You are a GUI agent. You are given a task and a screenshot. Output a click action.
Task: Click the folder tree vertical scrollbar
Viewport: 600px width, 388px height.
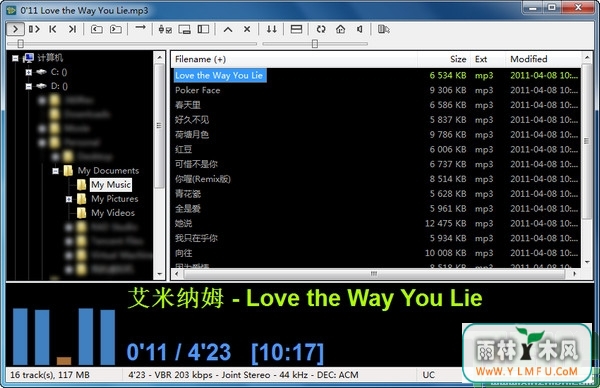(x=159, y=126)
